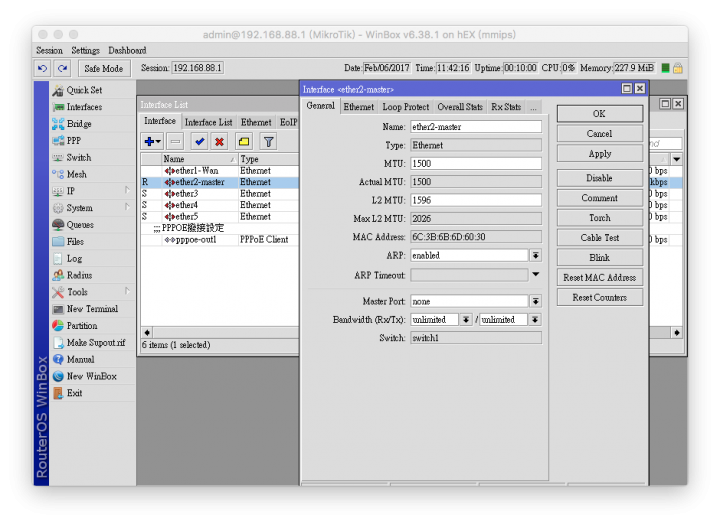Click the Name input field
This screenshot has height=524, width=720.
coord(476,127)
